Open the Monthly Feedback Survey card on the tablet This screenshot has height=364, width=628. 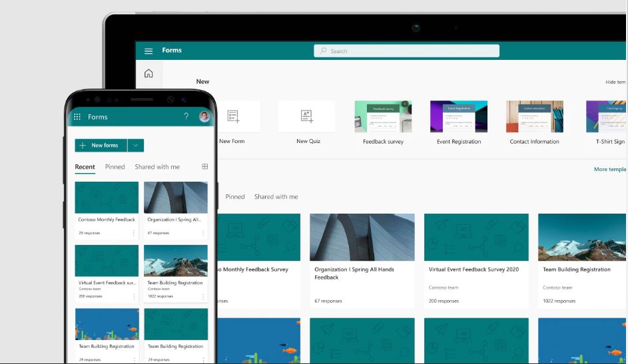(x=259, y=261)
